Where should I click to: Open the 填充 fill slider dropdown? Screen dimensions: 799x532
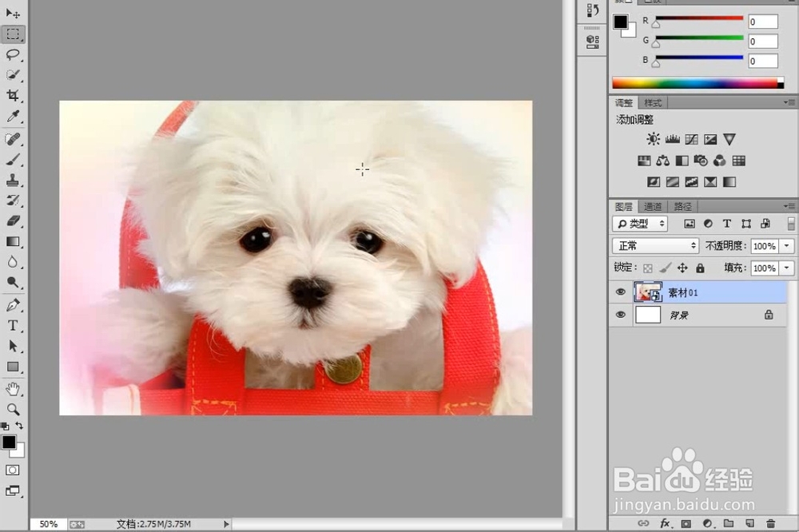pyautogui.click(x=787, y=268)
